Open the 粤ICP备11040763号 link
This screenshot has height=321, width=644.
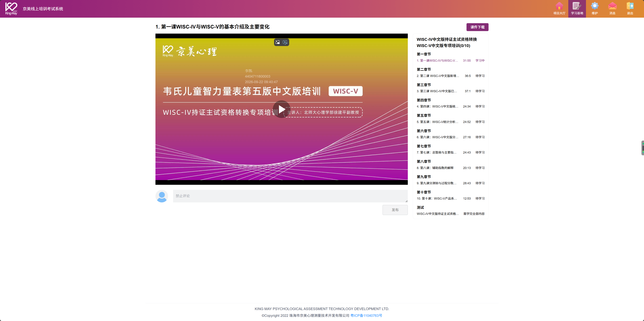click(x=366, y=315)
